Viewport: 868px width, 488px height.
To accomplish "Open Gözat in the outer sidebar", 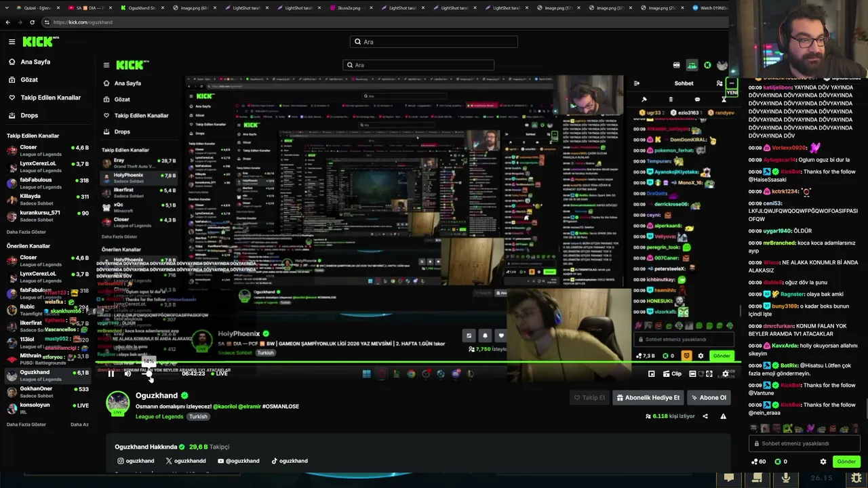I will tap(29, 79).
